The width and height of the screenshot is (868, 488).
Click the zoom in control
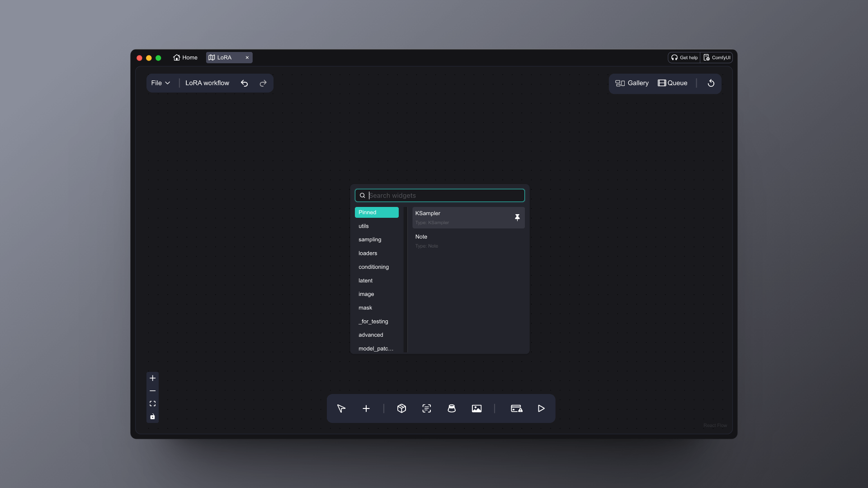pos(152,378)
